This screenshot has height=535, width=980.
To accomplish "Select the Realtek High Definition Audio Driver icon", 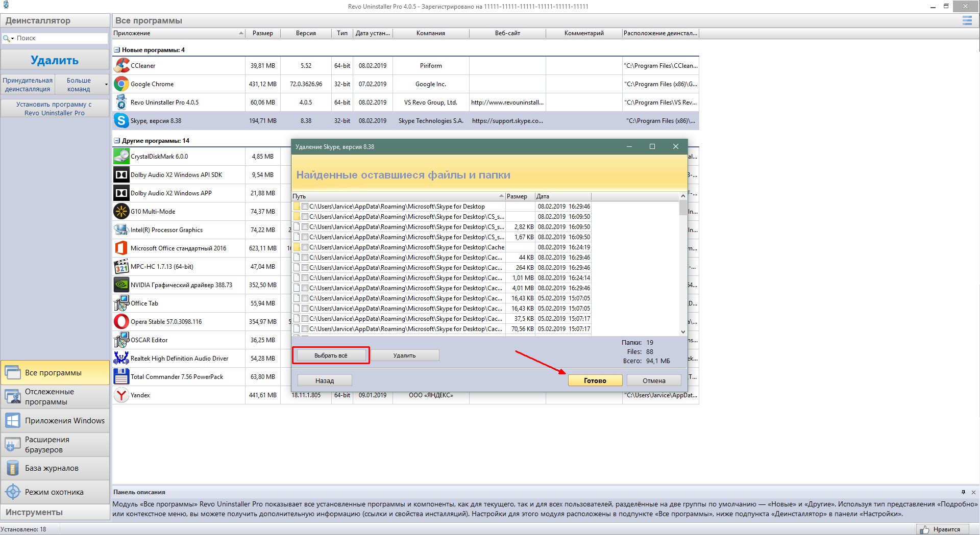I will coord(121,358).
